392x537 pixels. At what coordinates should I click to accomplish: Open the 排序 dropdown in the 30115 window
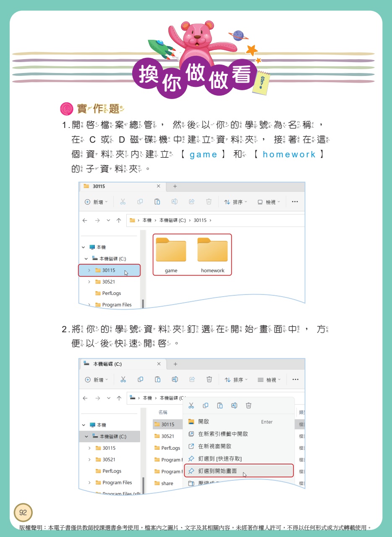(x=235, y=202)
